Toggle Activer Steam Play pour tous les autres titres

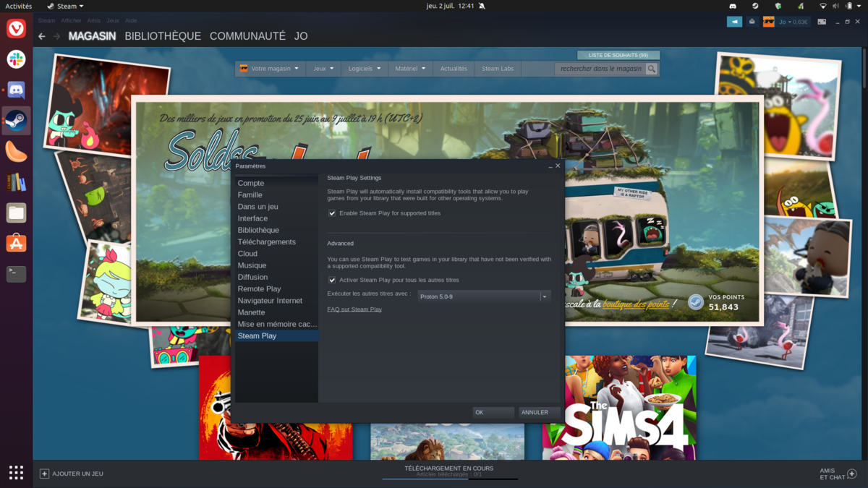click(332, 280)
